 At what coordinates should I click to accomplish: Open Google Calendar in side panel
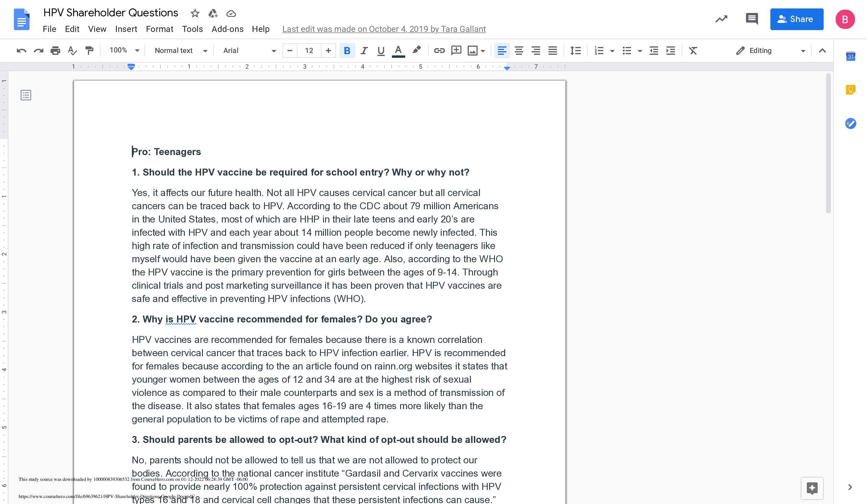click(x=850, y=56)
